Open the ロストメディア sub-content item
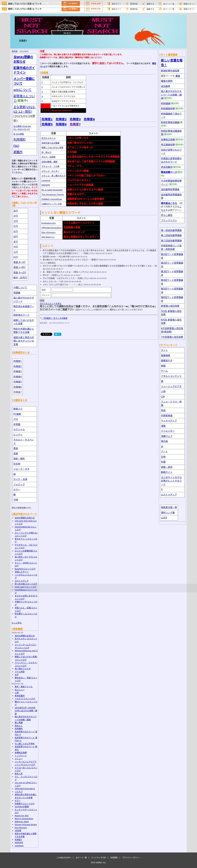Screen dimensions: 197x868 (169, 495)
